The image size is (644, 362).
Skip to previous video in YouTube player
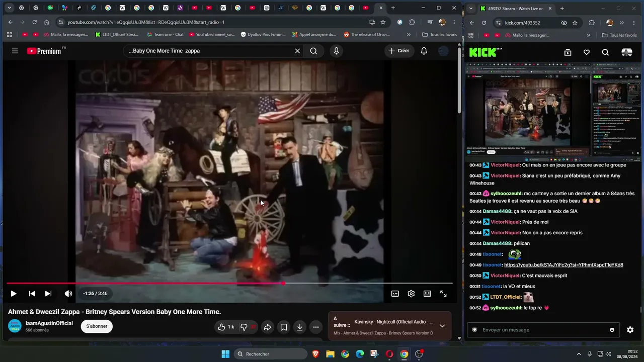point(32,294)
